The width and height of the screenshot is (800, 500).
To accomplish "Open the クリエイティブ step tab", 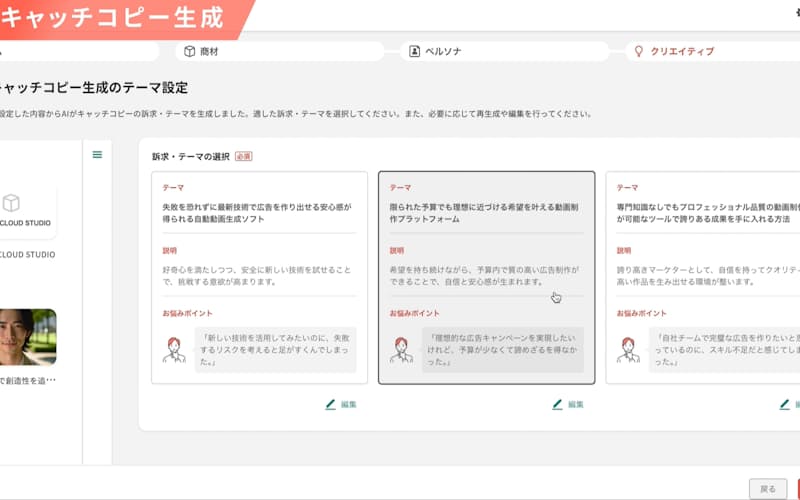I will pyautogui.click(x=713, y=52).
